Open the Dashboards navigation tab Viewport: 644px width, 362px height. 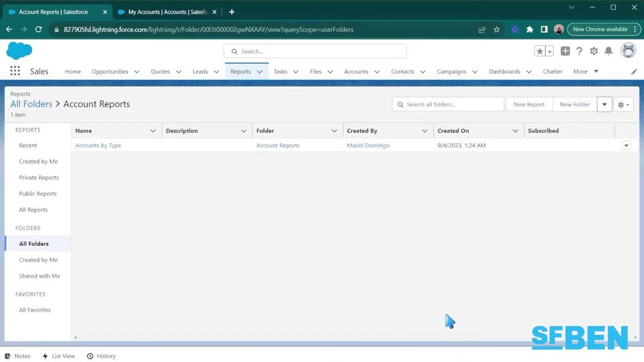coord(505,71)
